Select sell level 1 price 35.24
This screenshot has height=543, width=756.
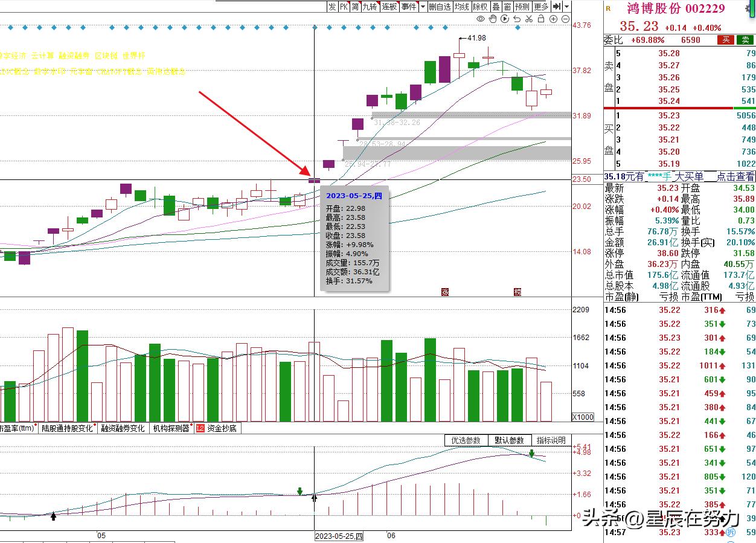pos(669,101)
